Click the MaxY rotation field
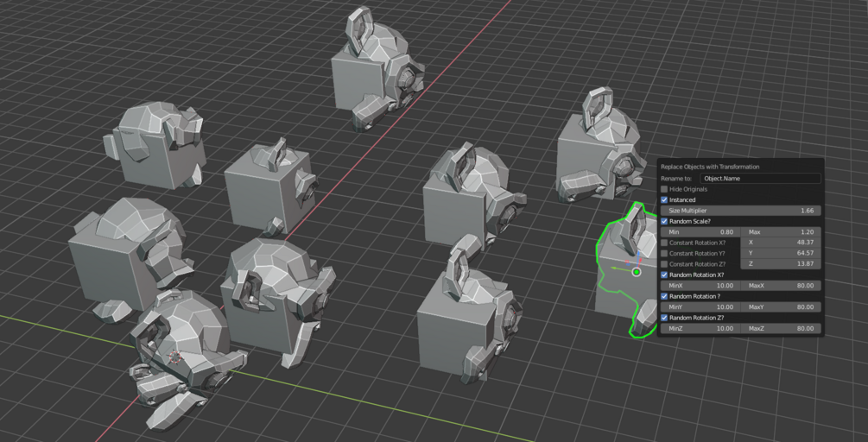 point(781,306)
